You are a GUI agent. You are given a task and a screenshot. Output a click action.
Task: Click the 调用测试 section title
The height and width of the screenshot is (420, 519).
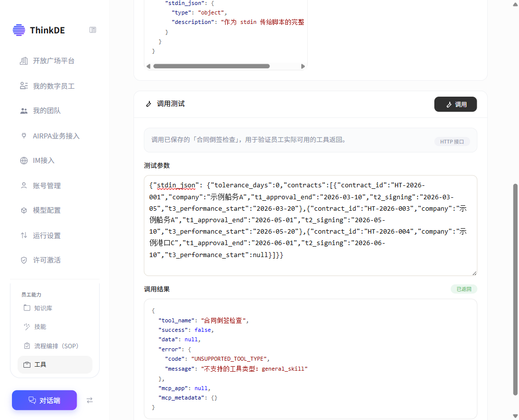click(171, 104)
